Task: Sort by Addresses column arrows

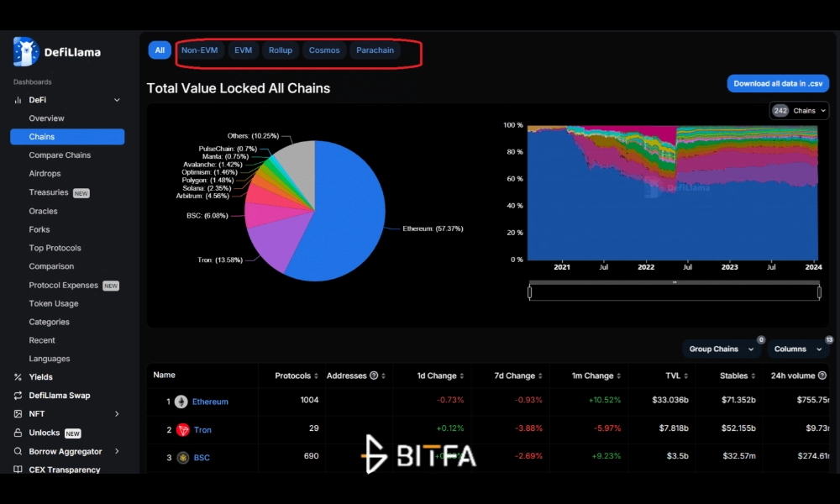Action: pos(384,376)
